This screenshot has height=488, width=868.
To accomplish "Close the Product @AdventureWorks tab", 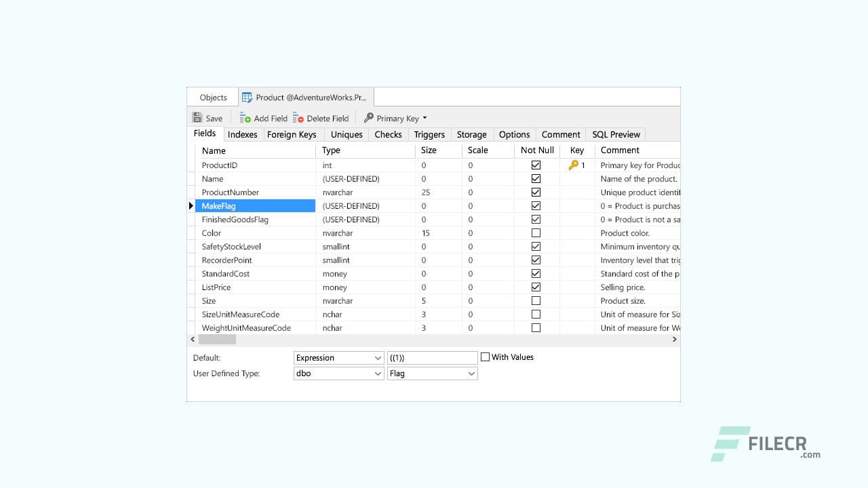I will [366, 96].
